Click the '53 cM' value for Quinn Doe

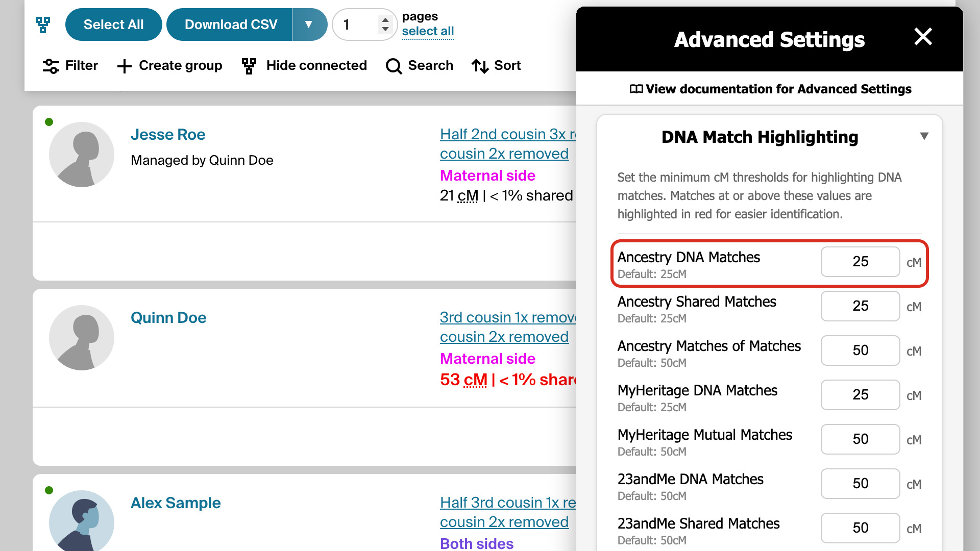(x=463, y=380)
